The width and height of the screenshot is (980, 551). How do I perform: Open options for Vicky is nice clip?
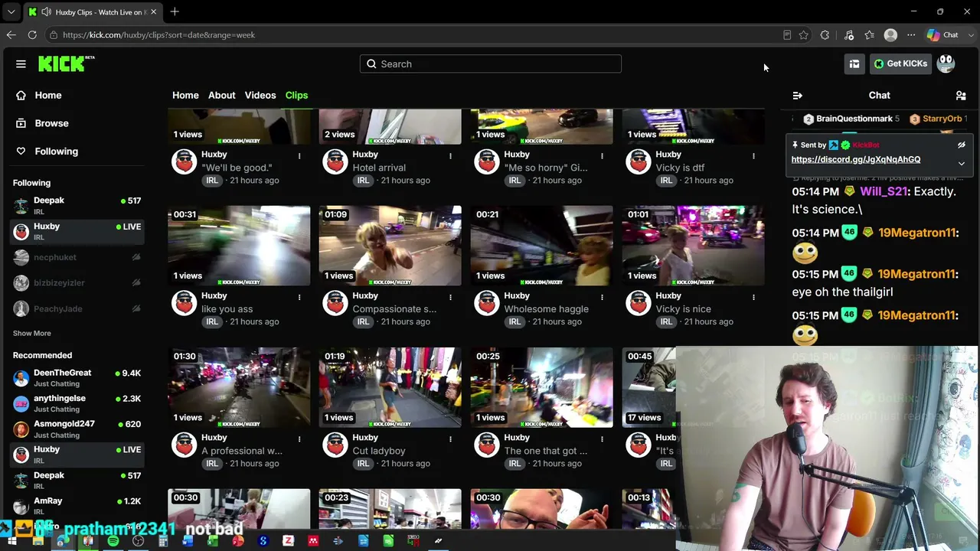pyautogui.click(x=753, y=297)
